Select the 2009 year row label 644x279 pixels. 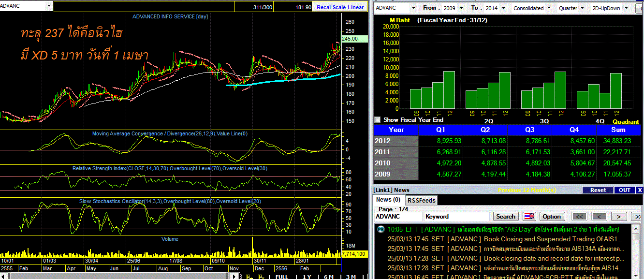(396, 174)
